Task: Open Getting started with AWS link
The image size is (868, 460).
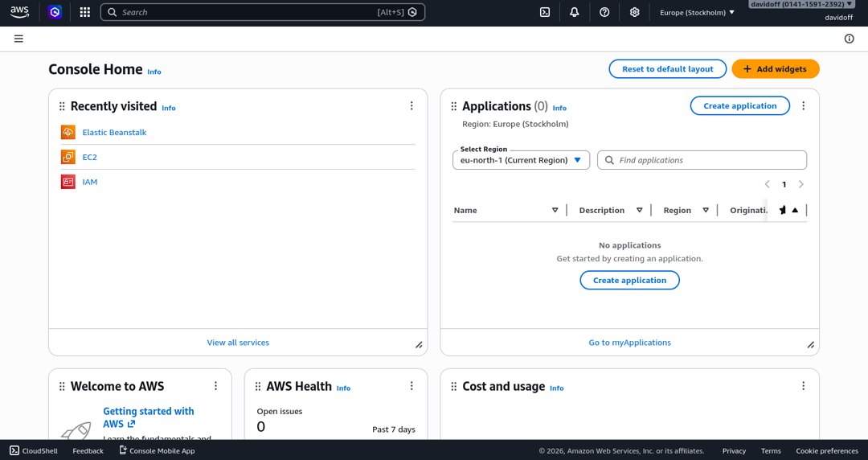Action: [x=149, y=417]
